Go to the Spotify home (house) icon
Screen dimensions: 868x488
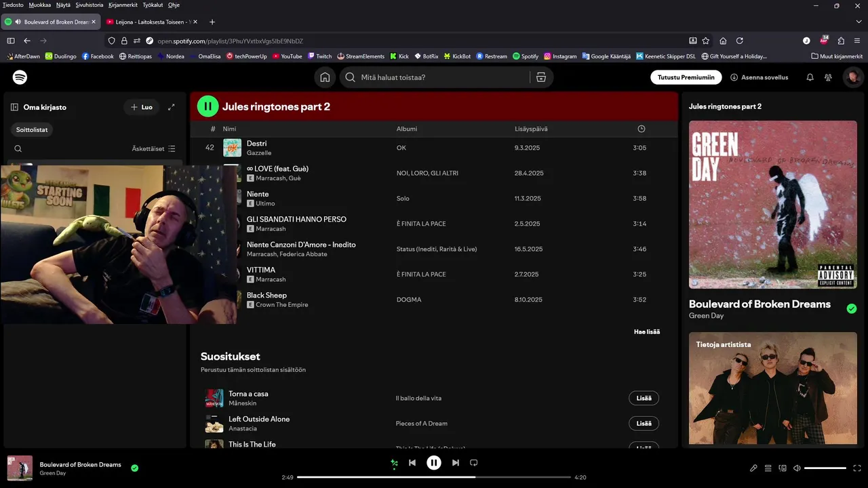[x=325, y=77]
